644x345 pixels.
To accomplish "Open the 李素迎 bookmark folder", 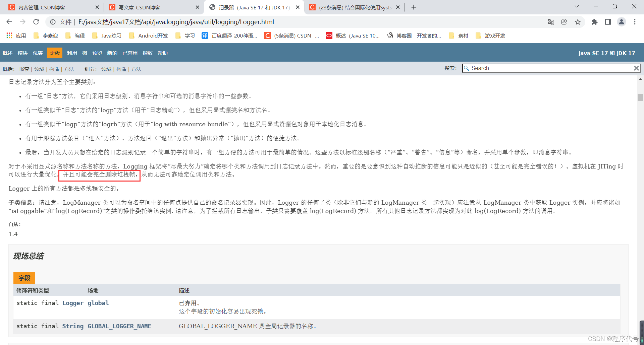I will [46, 36].
